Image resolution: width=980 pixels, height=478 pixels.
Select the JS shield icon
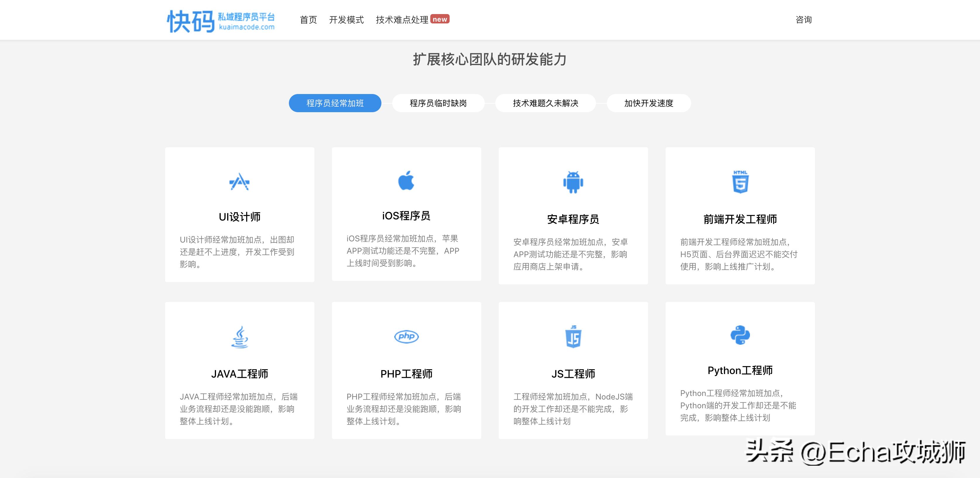coord(573,337)
